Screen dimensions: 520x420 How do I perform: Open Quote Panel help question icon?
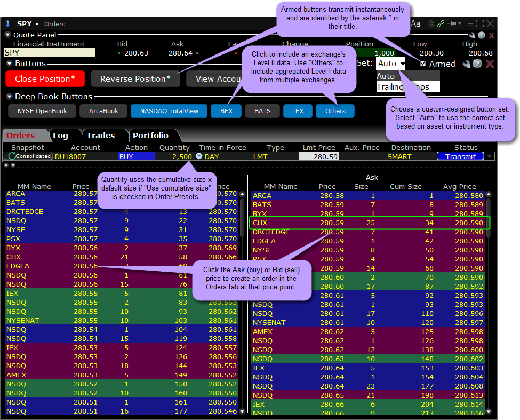click(x=482, y=35)
